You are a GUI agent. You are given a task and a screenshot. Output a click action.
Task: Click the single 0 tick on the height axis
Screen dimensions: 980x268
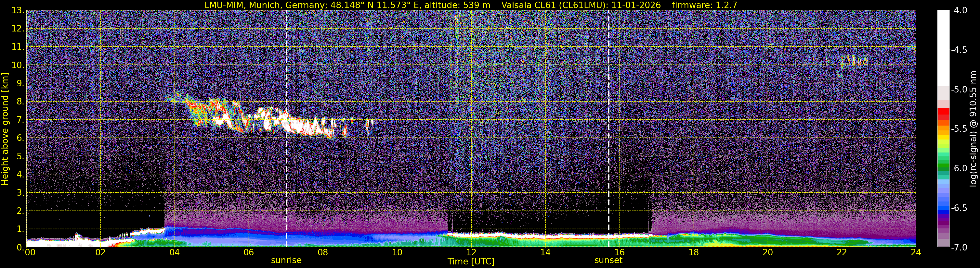tap(20, 247)
